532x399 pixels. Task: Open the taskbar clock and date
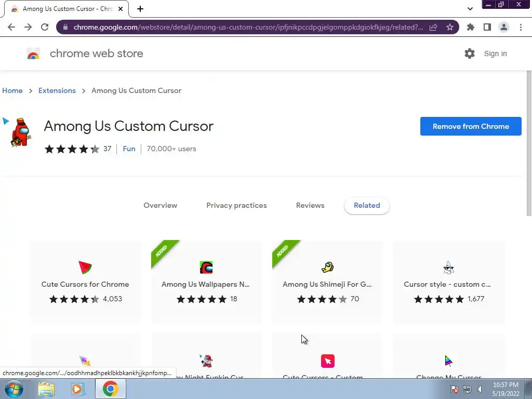(506, 389)
